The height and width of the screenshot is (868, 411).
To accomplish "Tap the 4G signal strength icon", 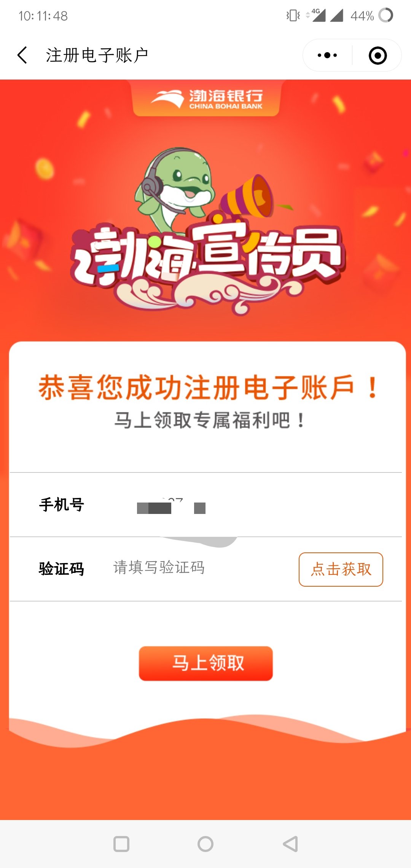I will (318, 15).
